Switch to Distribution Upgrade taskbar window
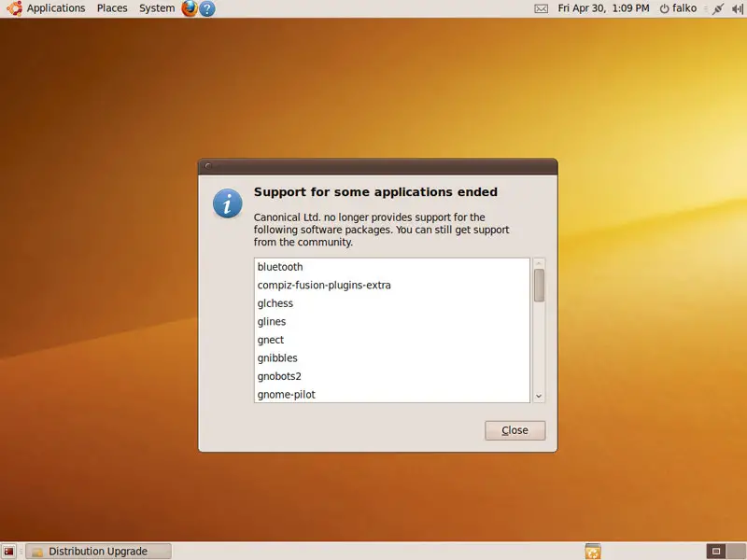This screenshot has height=560, width=747. (99, 552)
